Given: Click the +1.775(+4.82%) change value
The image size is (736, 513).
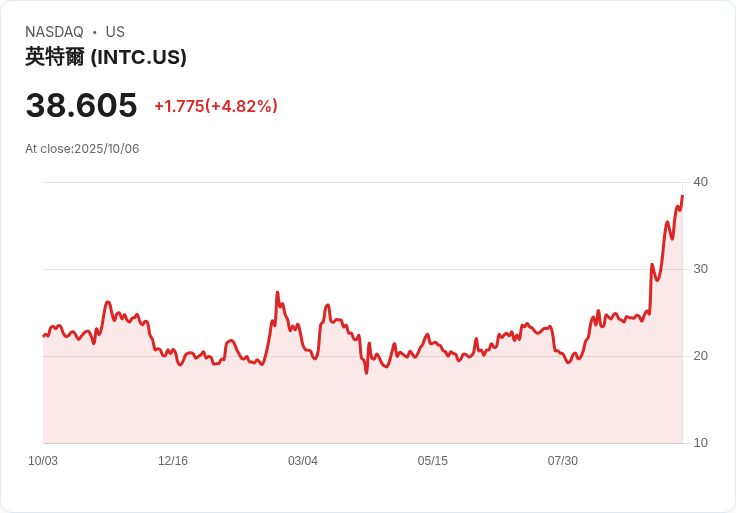Looking at the screenshot, I should 216,106.
